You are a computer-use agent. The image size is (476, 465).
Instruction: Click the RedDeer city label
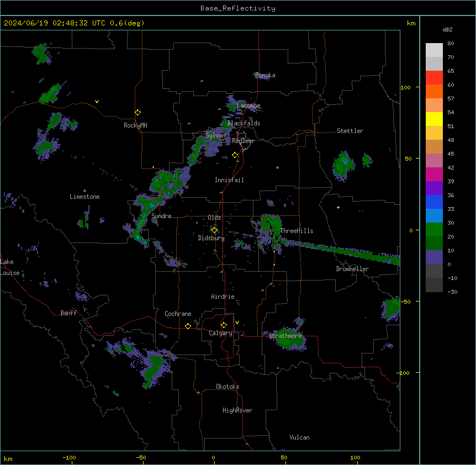243,141
